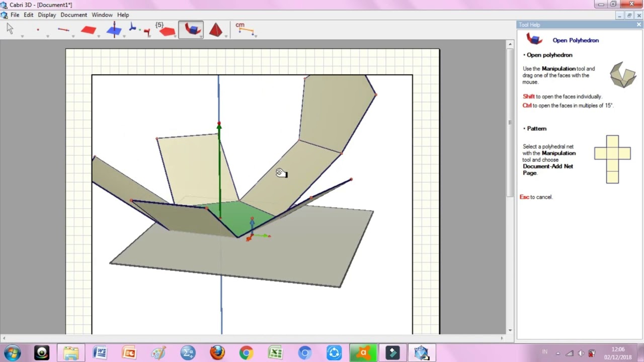Activate the Open Polyhedron tool
The height and width of the screenshot is (362, 644).
point(192,30)
